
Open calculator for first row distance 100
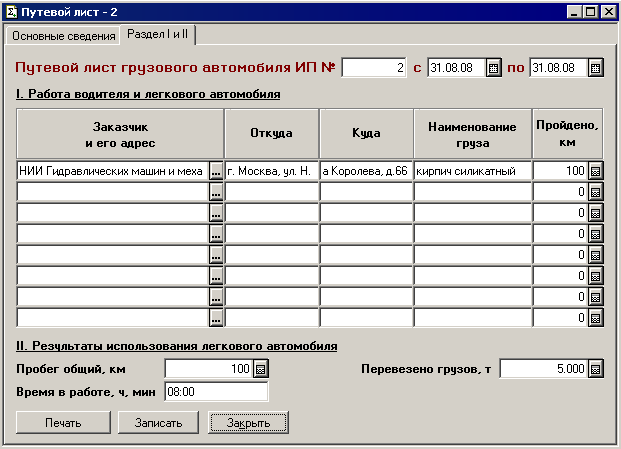pos(596,171)
